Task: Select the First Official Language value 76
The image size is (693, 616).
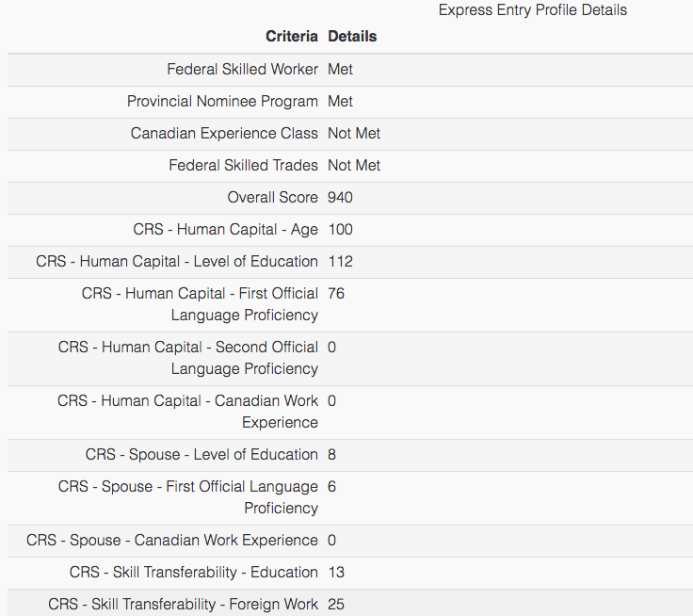Action: [336, 294]
